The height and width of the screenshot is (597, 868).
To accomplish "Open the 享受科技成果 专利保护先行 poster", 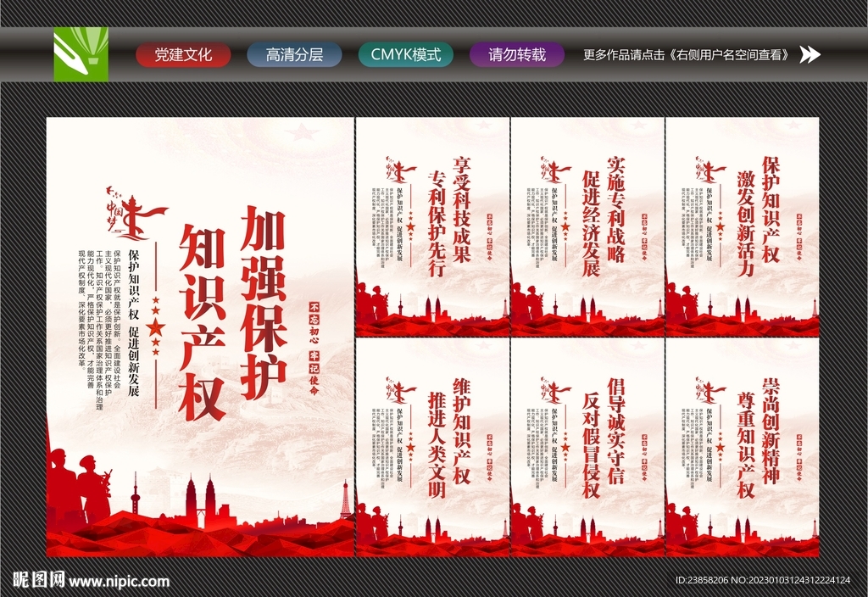I will [432, 227].
